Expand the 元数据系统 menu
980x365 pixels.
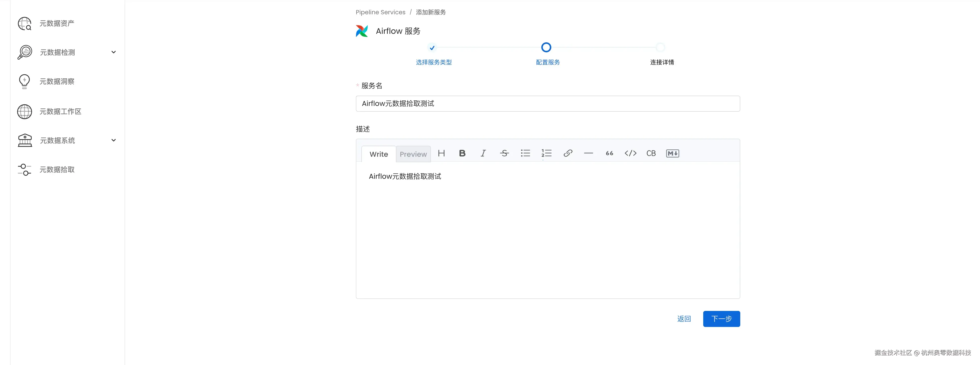(x=113, y=140)
